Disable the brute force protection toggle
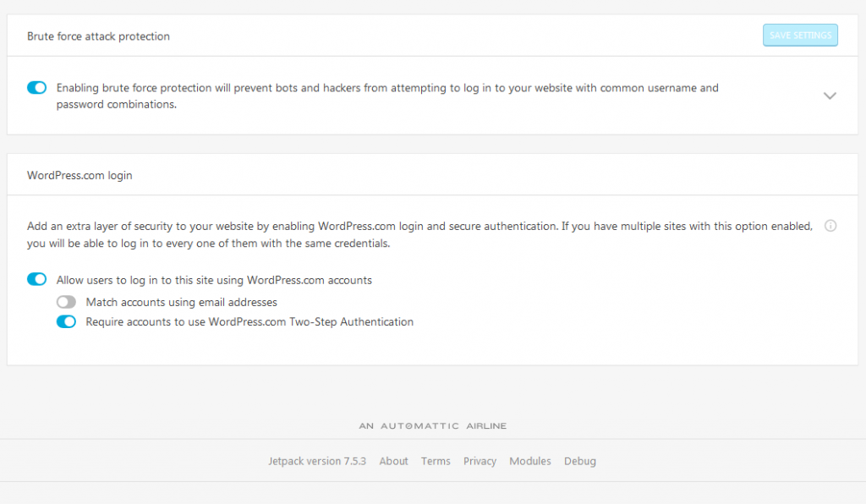 37,88
